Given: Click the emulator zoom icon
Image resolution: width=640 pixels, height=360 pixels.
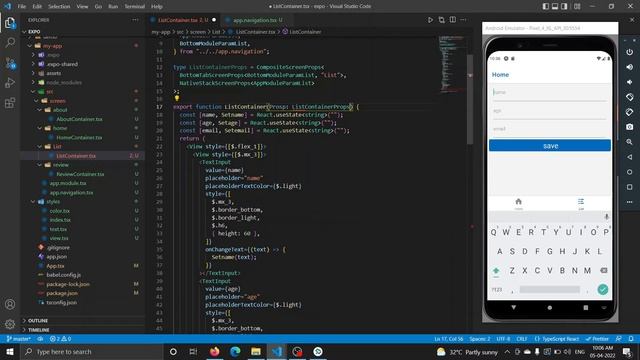Looking at the screenshot, I should (x=629, y=142).
